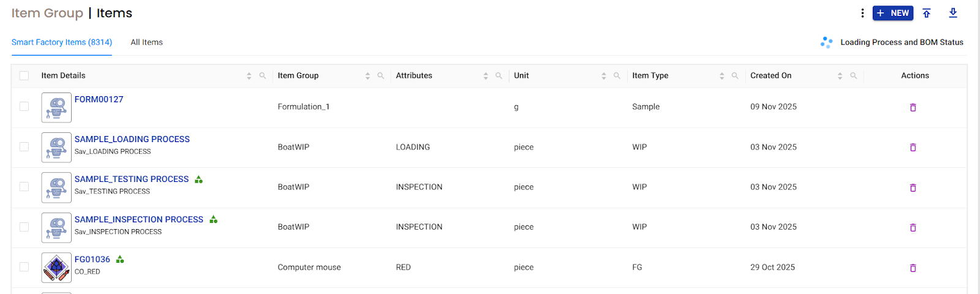Delete the FORM00127 item via trash icon
The height and width of the screenshot is (294, 980).
tap(913, 107)
